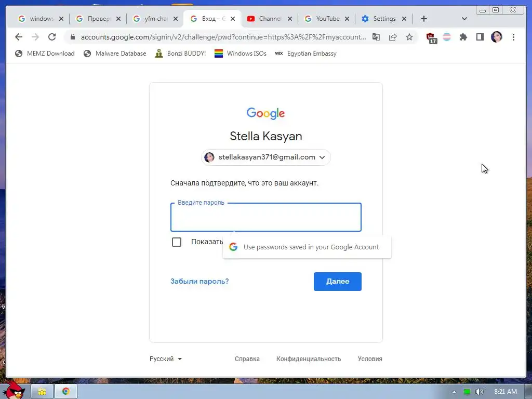Go back to the previous page

click(x=19, y=37)
